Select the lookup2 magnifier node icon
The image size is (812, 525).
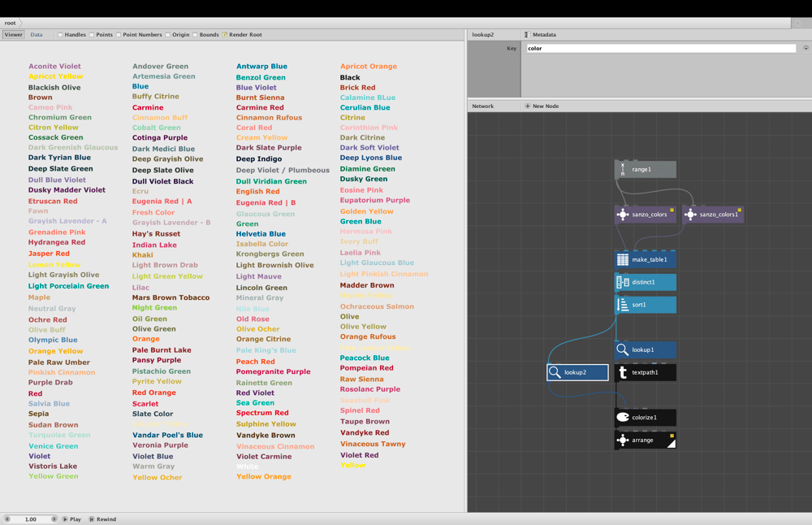click(x=555, y=372)
